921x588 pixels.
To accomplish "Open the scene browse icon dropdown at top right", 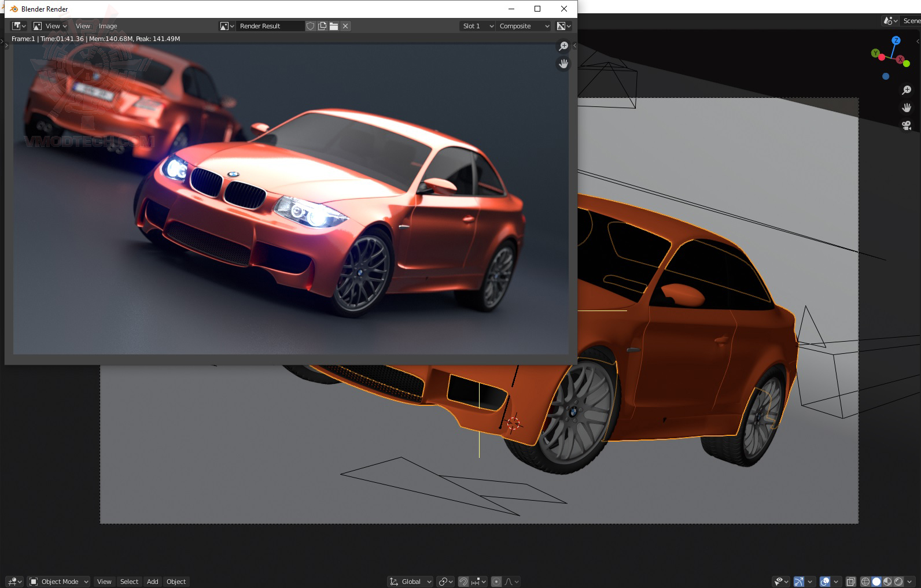I will [x=890, y=21].
